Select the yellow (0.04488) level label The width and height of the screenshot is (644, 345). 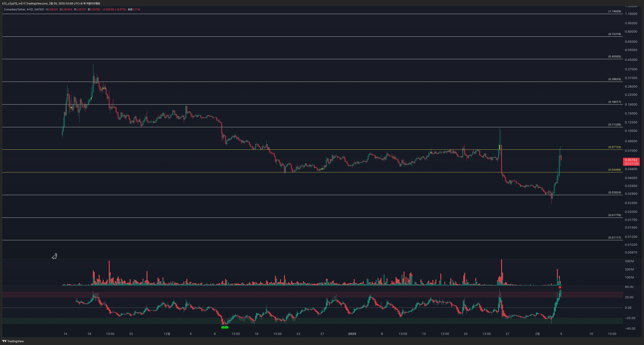(614, 170)
